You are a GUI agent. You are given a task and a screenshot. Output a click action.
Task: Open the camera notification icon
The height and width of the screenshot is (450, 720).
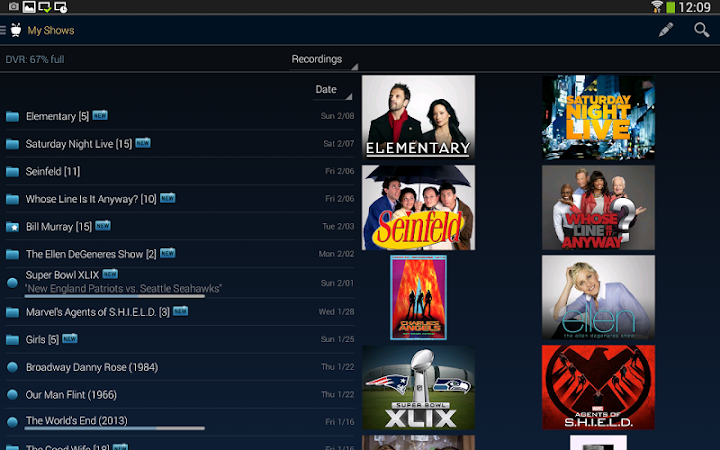pyautogui.click(x=14, y=7)
